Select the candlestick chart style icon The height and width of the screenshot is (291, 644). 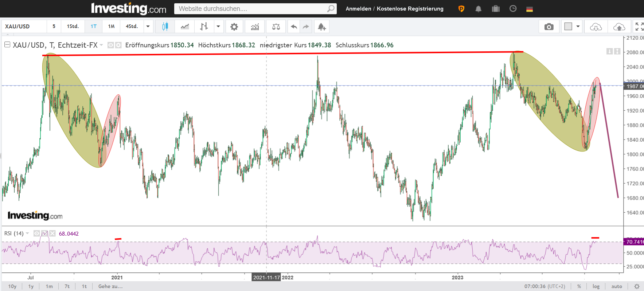(x=165, y=27)
